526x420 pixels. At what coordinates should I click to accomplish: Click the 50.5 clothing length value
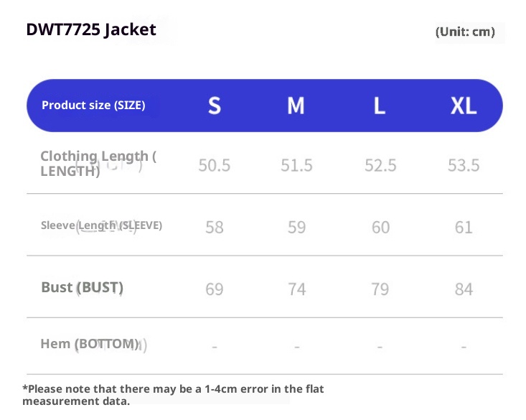214,166
